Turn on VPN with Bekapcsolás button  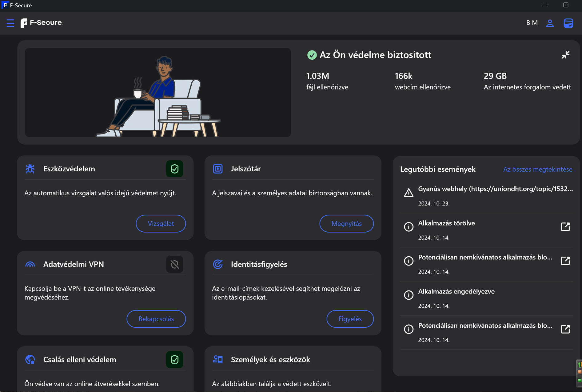[156, 319]
